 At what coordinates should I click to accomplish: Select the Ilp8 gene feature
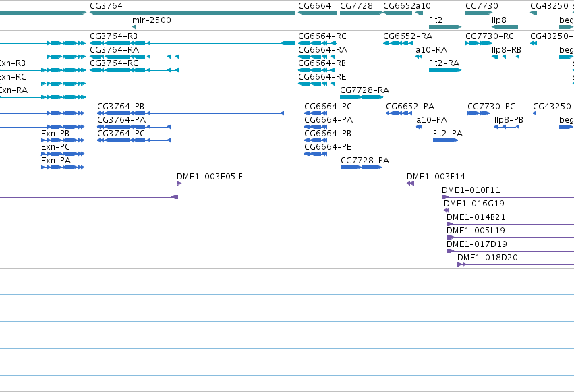tap(505, 27)
